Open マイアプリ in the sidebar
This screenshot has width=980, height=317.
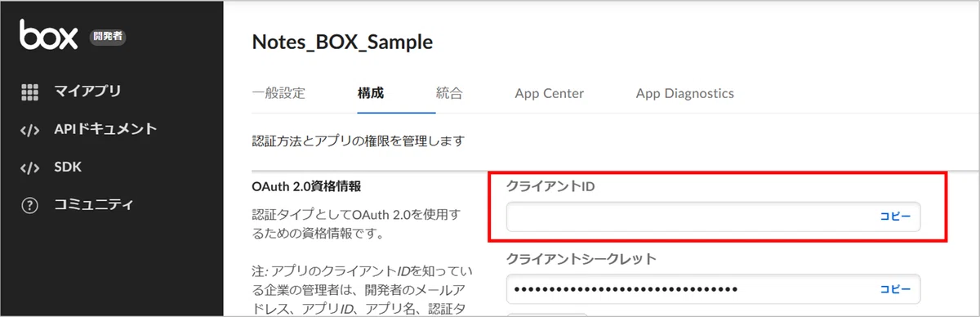[87, 92]
